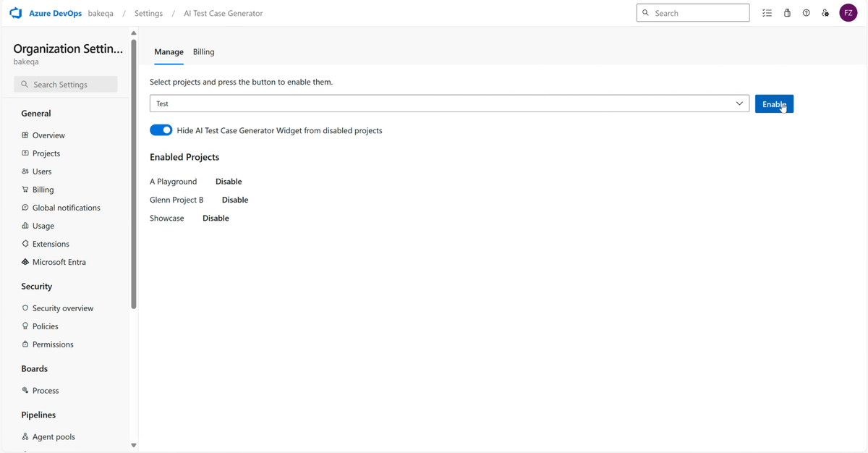Viewport: 868px width, 453px height.
Task: Click the sidebar scroll down arrow
Action: (133, 445)
